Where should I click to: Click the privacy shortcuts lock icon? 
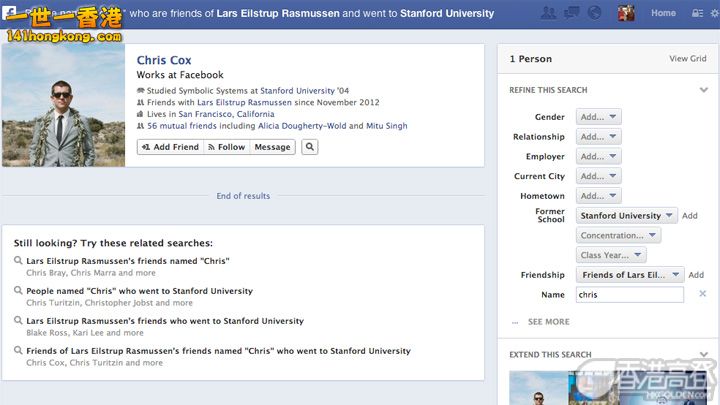point(697,13)
